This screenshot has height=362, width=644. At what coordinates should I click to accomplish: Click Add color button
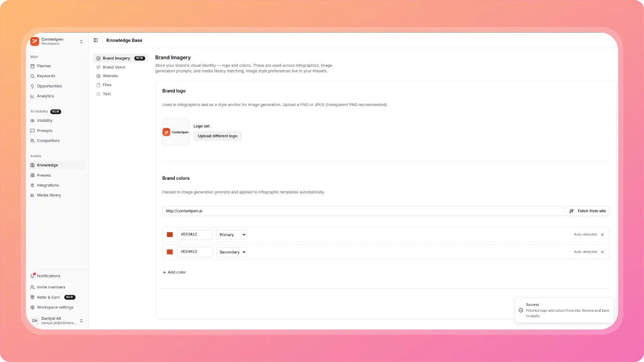pos(174,272)
